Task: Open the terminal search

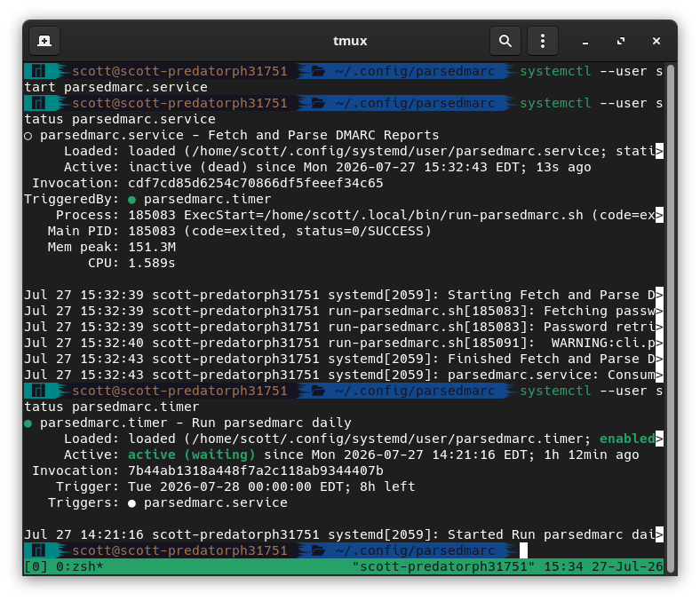Action: pyautogui.click(x=505, y=41)
